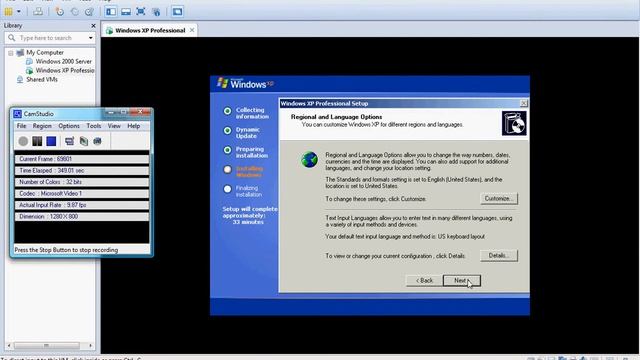The width and height of the screenshot is (640, 360).
Task: Click the library horizontal scrollbar thumb
Action: pyautogui.click(x=46, y=346)
